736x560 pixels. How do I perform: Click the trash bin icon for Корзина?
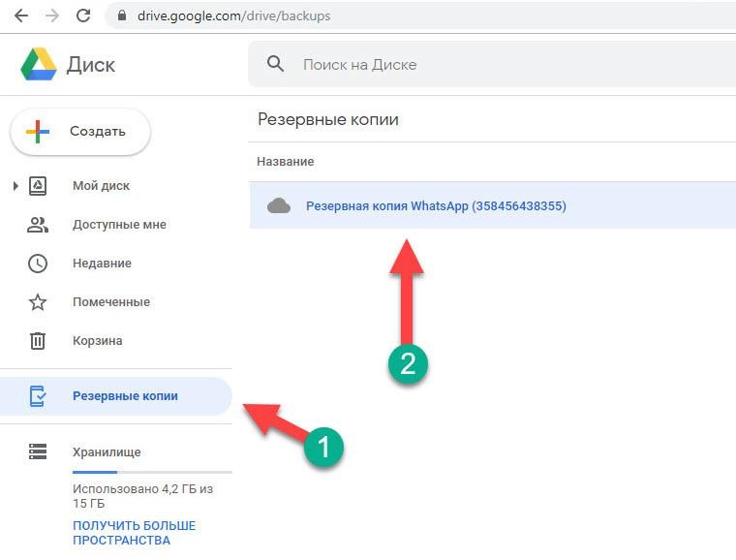pos(38,341)
